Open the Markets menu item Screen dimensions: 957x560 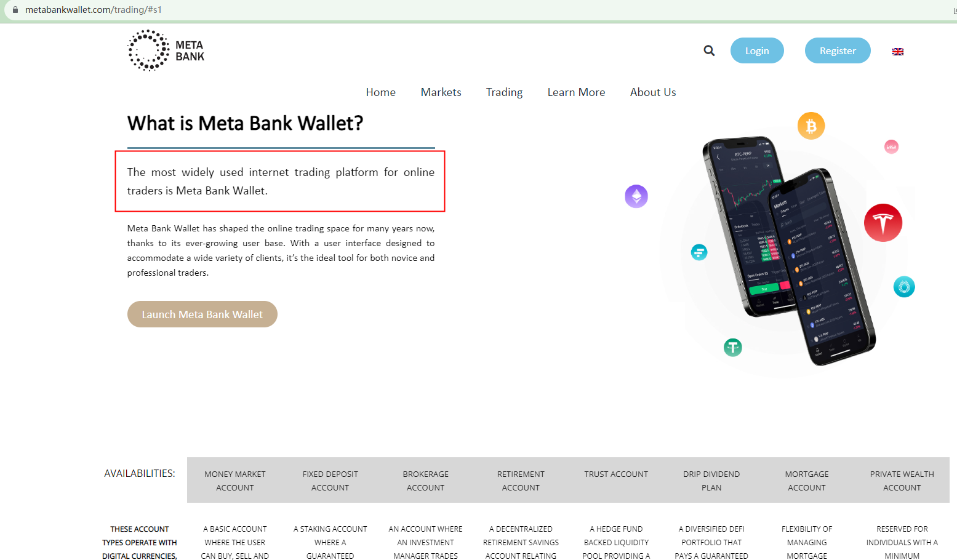[x=441, y=92]
